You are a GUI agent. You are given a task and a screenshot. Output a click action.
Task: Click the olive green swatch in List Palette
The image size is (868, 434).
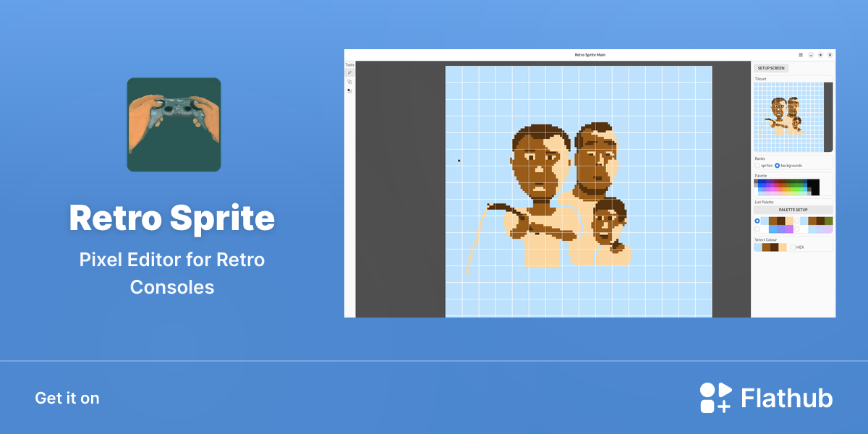(x=828, y=221)
